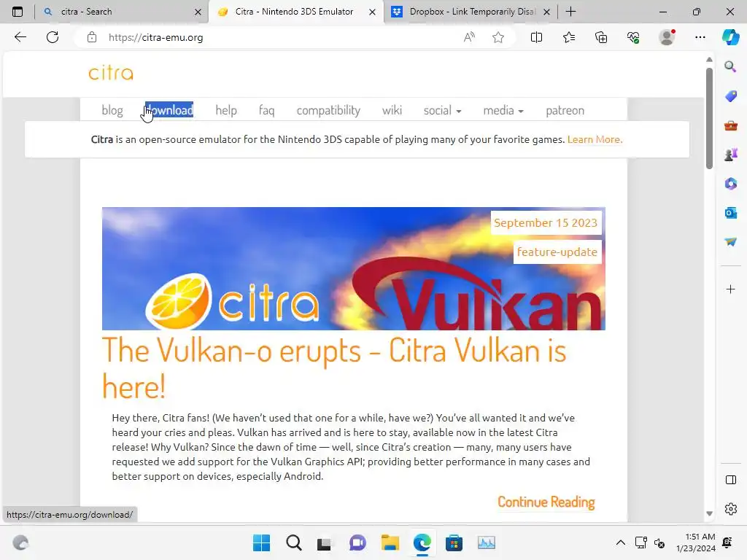Open sidebar Search icon
The height and width of the screenshot is (560, 747).
(x=730, y=66)
